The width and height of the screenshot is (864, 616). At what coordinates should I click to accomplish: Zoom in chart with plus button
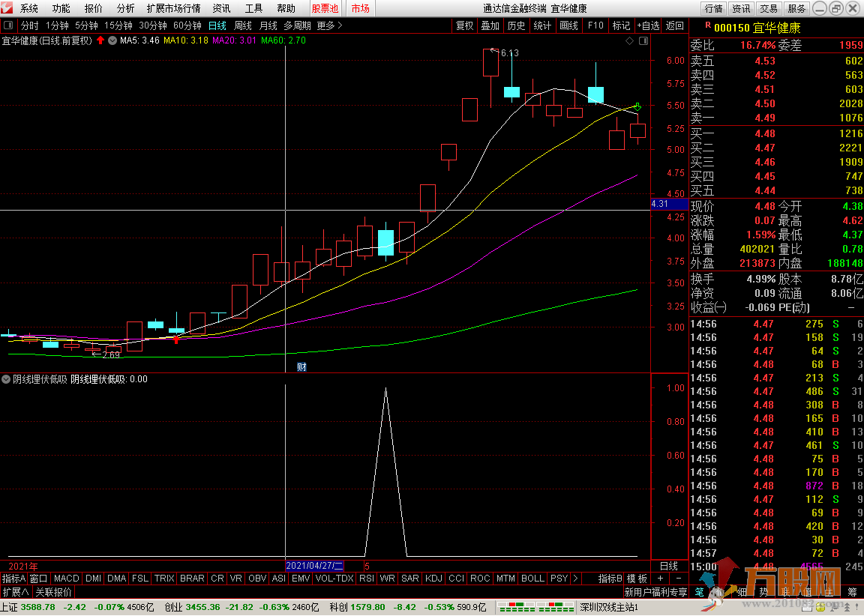(x=660, y=579)
